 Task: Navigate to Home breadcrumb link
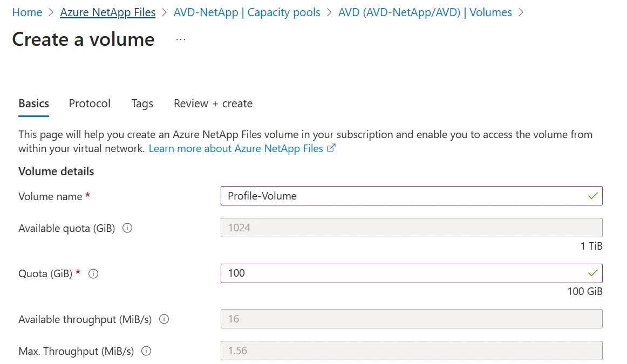pyautogui.click(x=27, y=12)
